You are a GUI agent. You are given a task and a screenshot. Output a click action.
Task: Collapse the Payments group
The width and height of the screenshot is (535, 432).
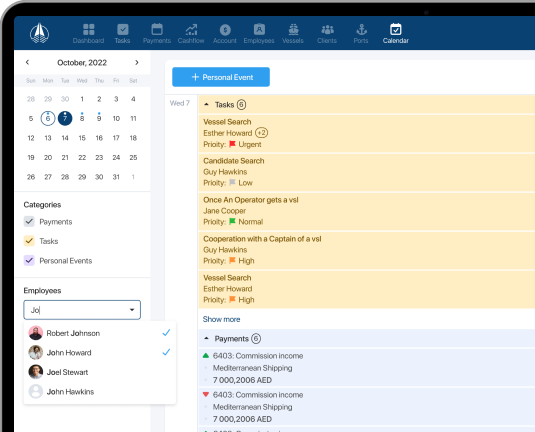pos(206,338)
